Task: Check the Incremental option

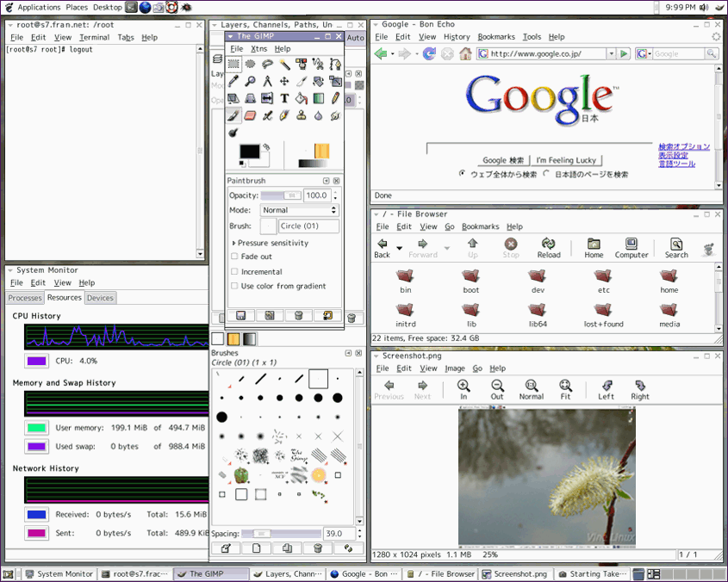Action: pos(234,271)
